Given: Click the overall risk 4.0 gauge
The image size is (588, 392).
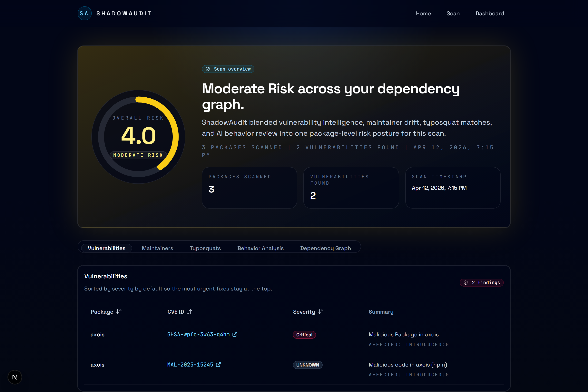Looking at the screenshot, I should tap(138, 136).
